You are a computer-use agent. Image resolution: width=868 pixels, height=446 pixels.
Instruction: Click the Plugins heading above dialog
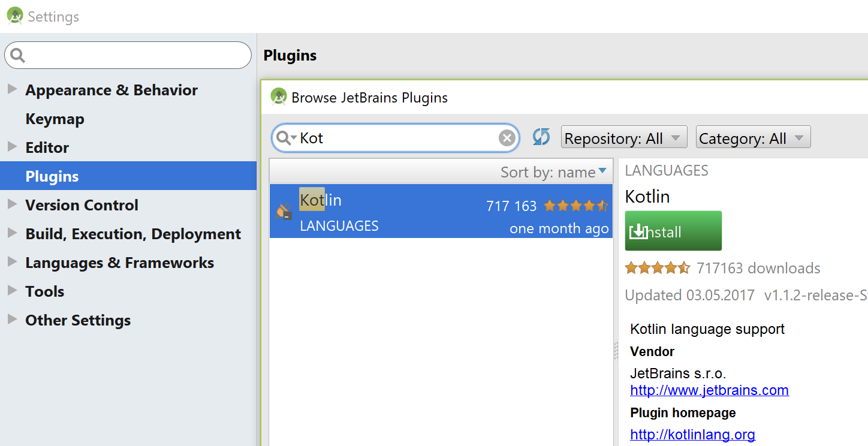click(290, 55)
